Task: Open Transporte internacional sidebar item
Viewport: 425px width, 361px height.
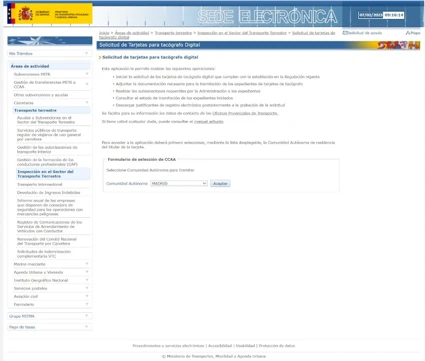Action: click(x=40, y=184)
